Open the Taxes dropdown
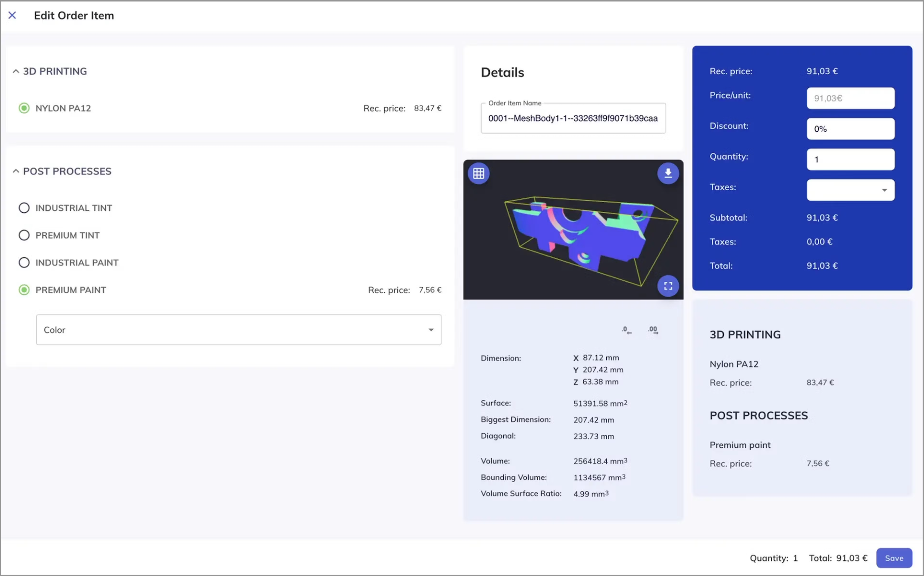This screenshot has width=924, height=576. click(x=850, y=190)
